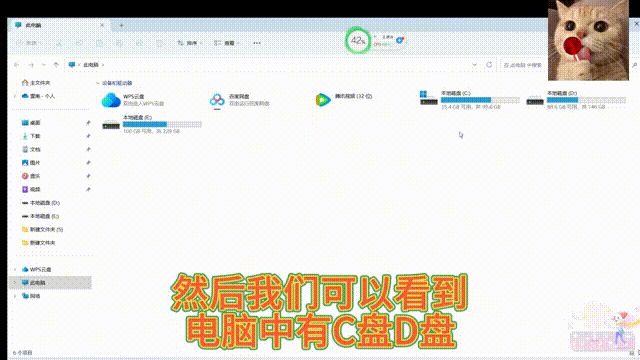The width and height of the screenshot is (640, 360).
Task: Click the C: drive usage bar
Action: point(480,100)
